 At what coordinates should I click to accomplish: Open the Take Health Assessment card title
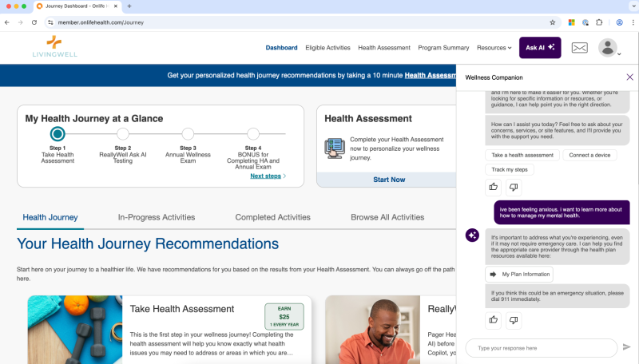(182, 309)
